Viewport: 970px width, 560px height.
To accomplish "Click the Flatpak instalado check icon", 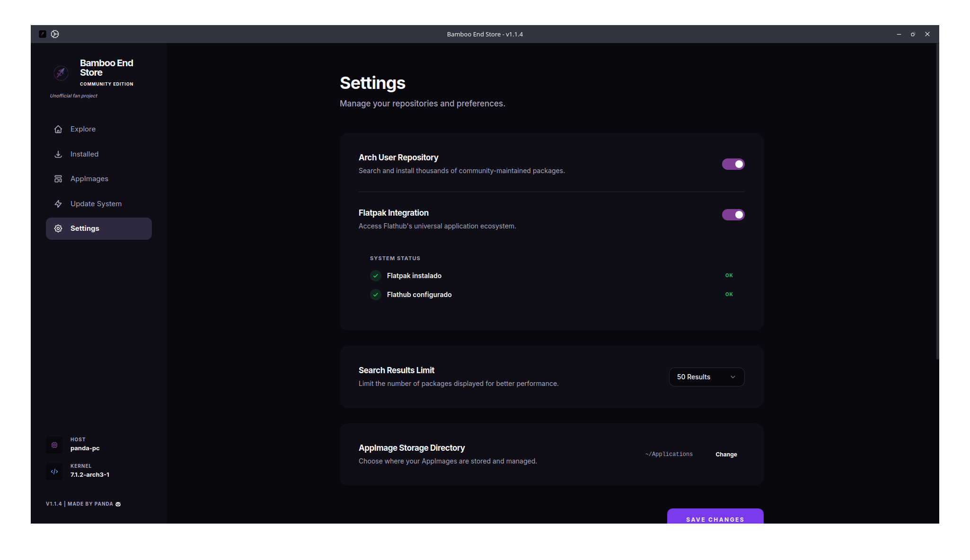I will (x=376, y=276).
